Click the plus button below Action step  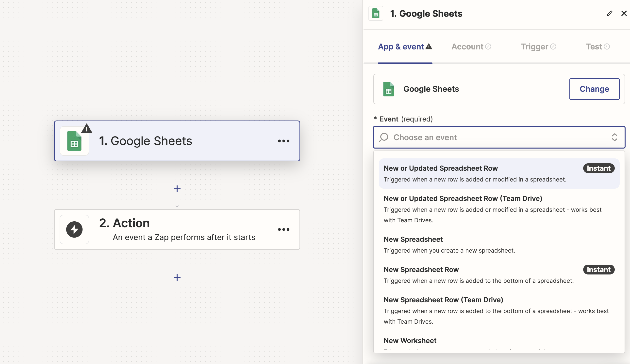click(x=177, y=277)
